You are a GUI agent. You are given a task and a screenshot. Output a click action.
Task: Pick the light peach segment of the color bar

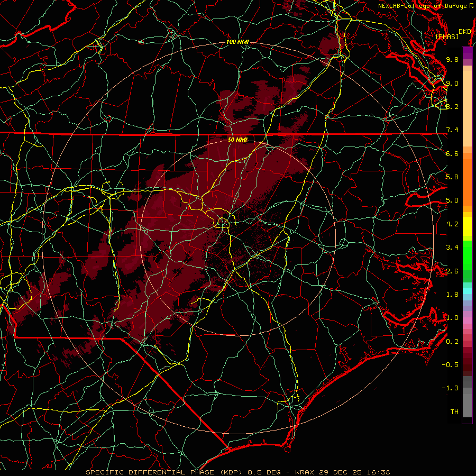(x=467, y=109)
